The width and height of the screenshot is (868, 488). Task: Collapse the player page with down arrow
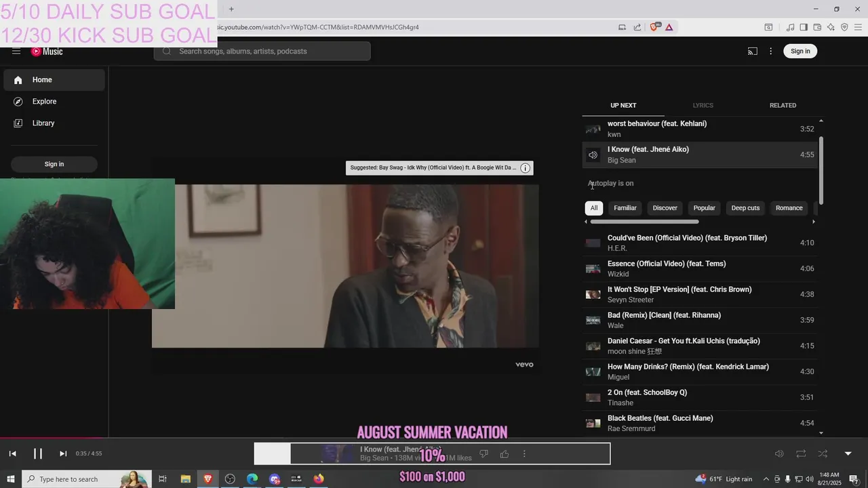click(848, 453)
